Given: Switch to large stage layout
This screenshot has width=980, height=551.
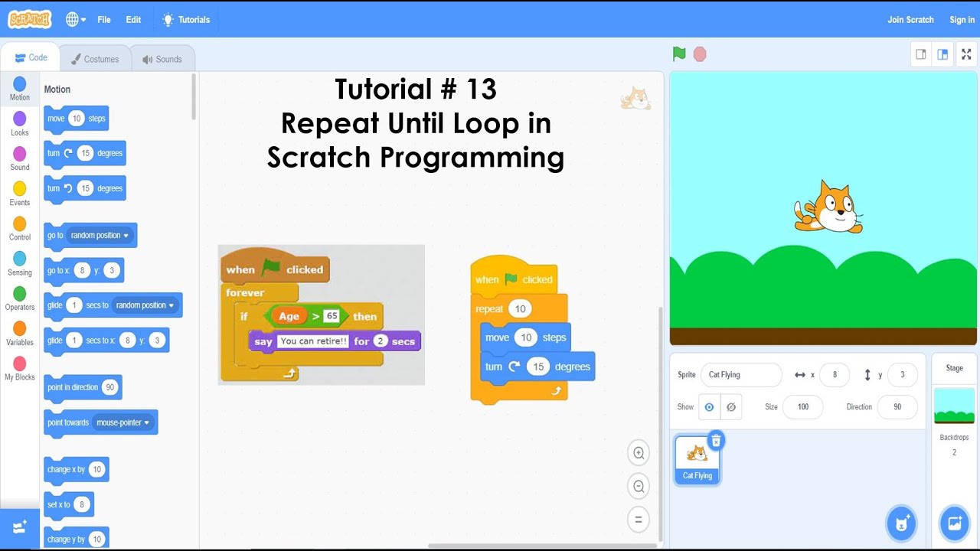Looking at the screenshot, I should pos(942,54).
